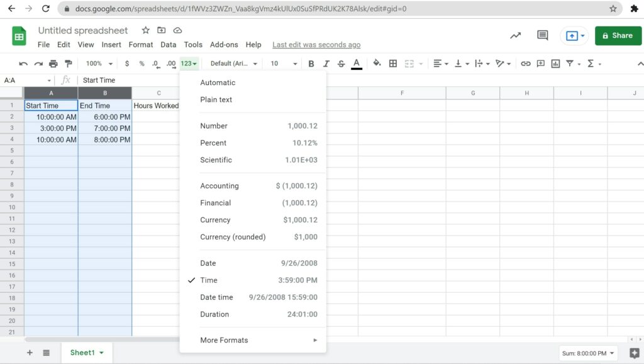Toggle strikethrough formatting
This screenshot has height=364, width=644.
tap(340, 64)
